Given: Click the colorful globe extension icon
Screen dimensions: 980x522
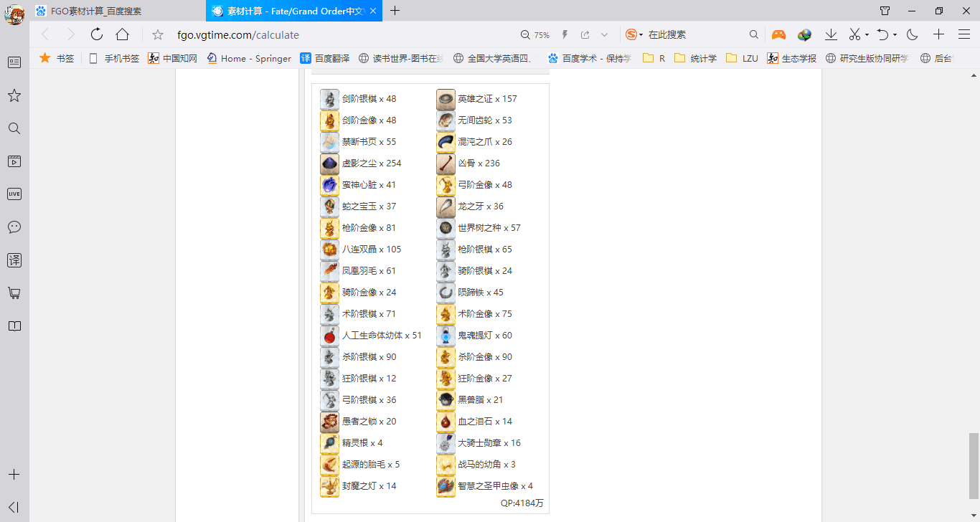Looking at the screenshot, I should [x=804, y=34].
